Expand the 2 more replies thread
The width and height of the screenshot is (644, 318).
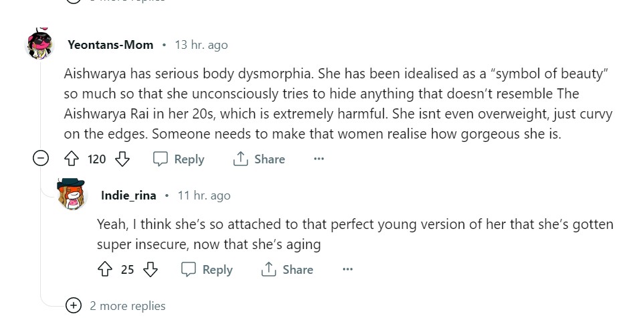point(74,305)
